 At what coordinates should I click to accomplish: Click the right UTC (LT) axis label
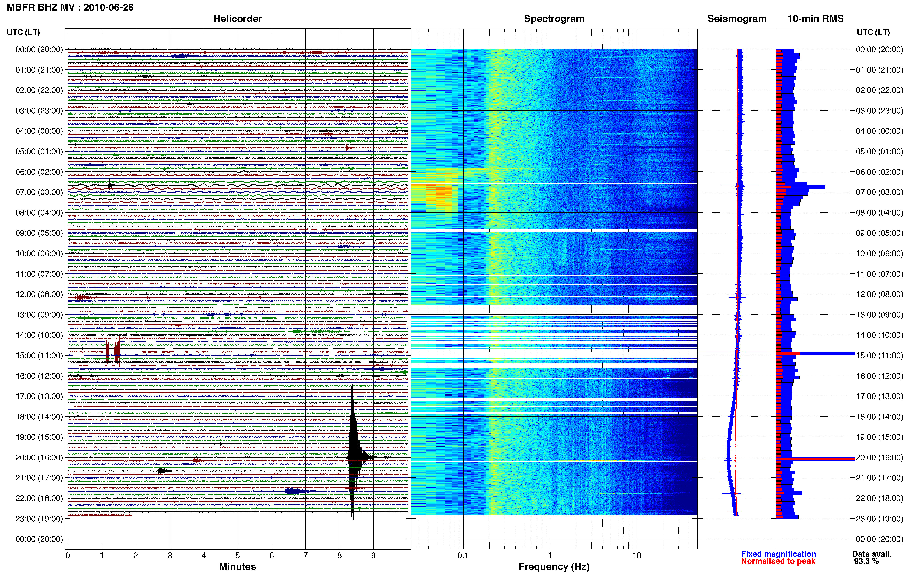pos(873,33)
